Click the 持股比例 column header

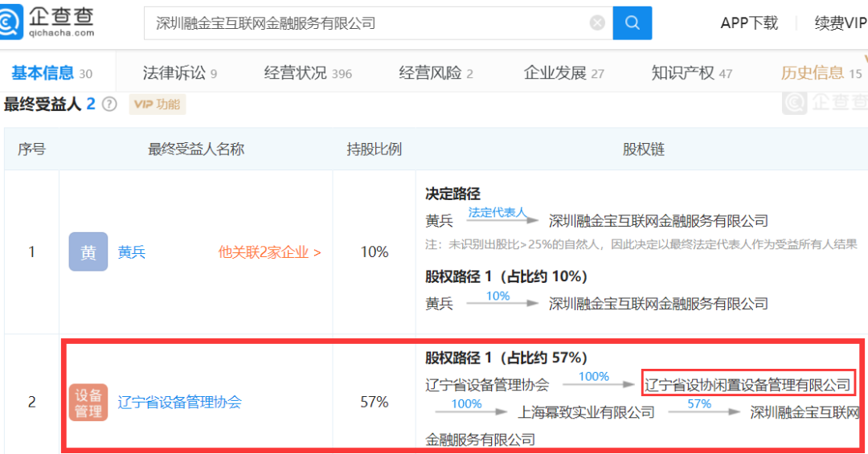[375, 149]
